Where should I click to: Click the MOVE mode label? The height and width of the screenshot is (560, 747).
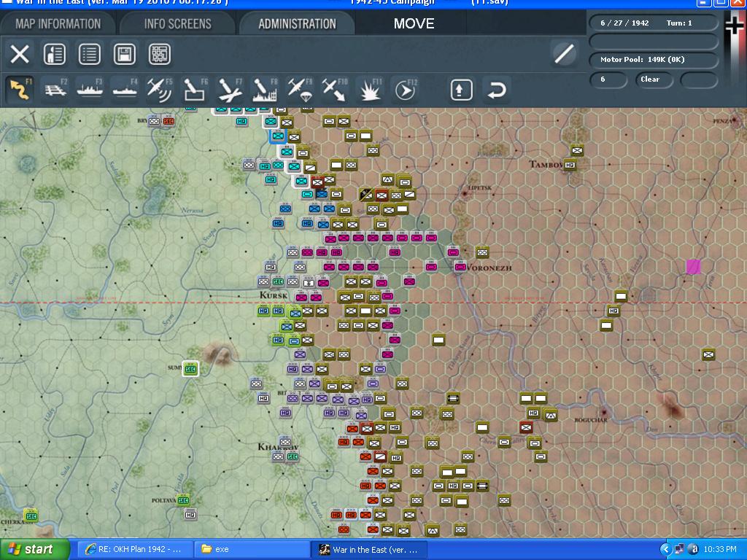(x=414, y=23)
